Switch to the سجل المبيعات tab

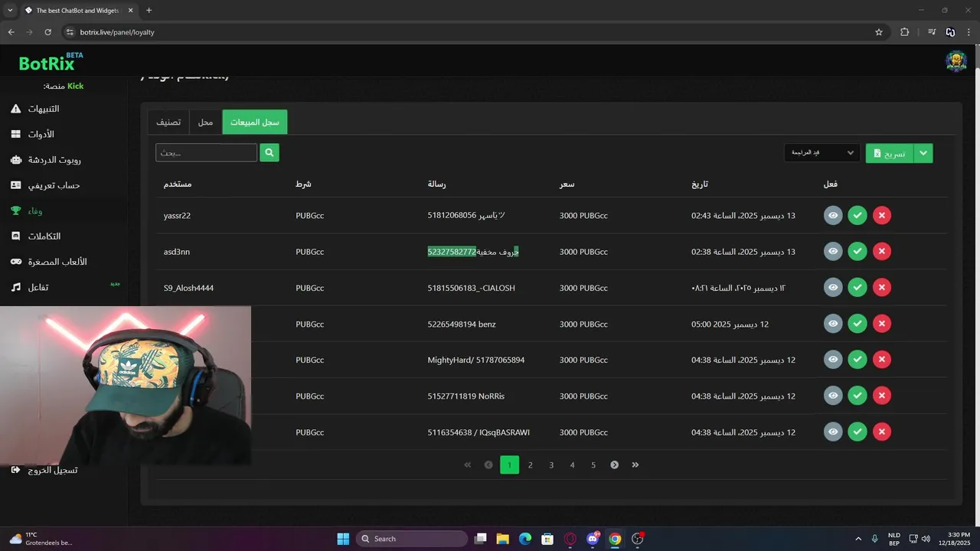point(255,122)
